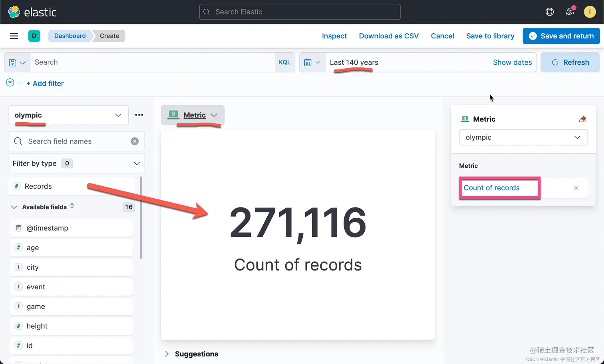The image size is (604, 364).
Task: Click Save to library
Action: [x=490, y=36]
